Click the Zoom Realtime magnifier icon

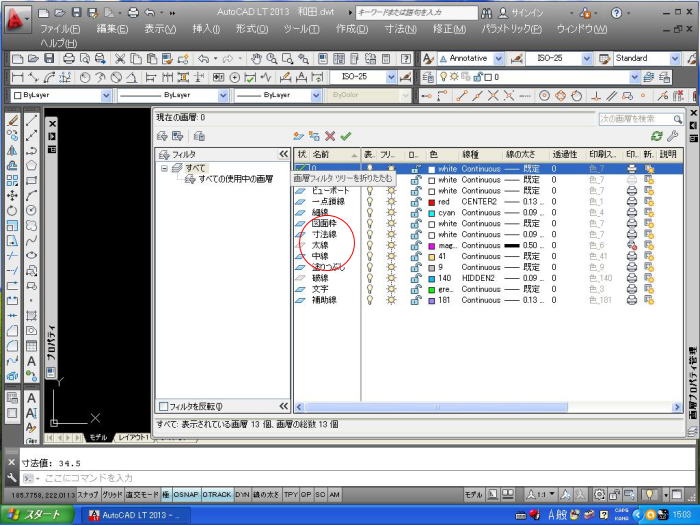click(x=271, y=58)
